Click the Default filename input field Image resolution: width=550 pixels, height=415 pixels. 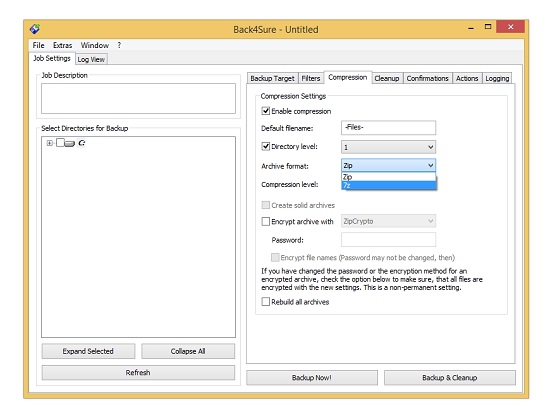(x=388, y=128)
